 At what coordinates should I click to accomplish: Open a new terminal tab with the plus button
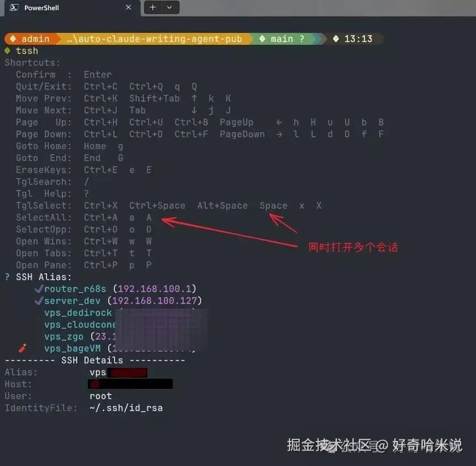pyautogui.click(x=152, y=7)
